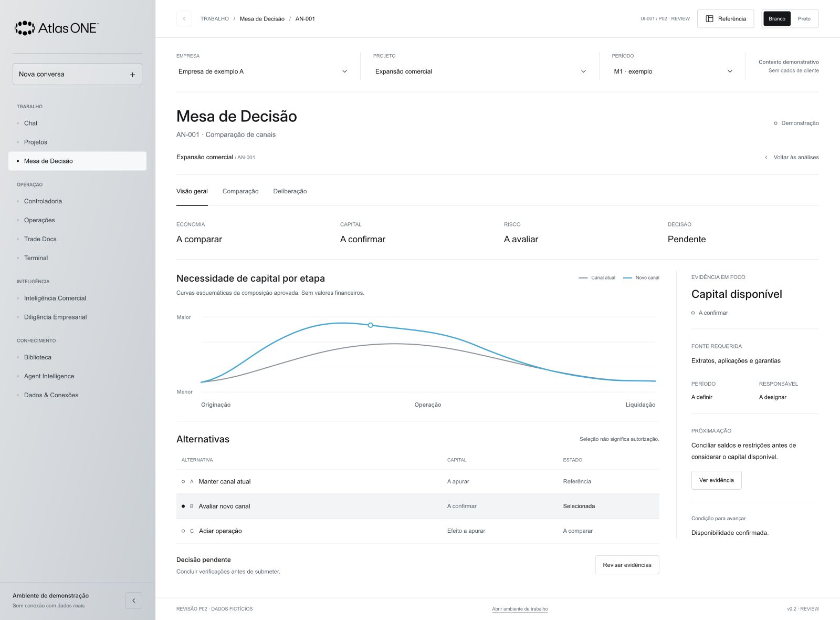Image resolution: width=840 pixels, height=620 pixels.
Task: Go to Controladoria in the sidebar
Action: tap(77, 201)
